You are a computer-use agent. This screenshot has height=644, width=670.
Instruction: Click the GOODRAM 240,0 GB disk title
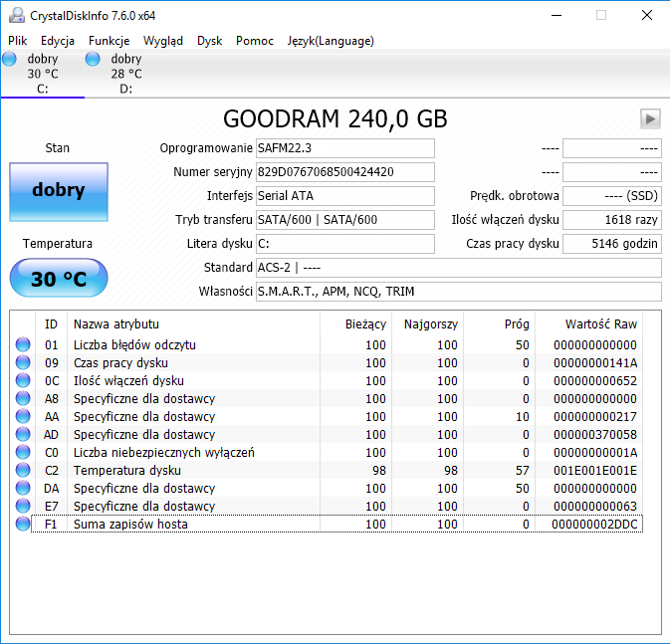point(335,118)
